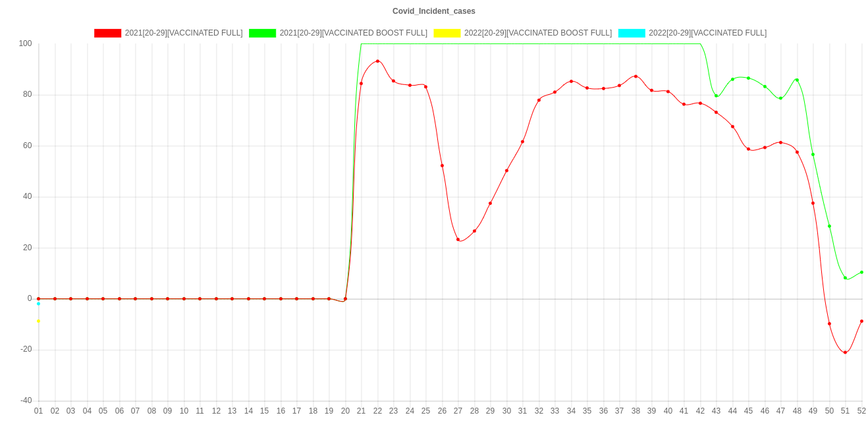Click the red 2021 VACCINATED FULL legend swatch
The width and height of the screenshot is (868, 434).
click(x=108, y=33)
